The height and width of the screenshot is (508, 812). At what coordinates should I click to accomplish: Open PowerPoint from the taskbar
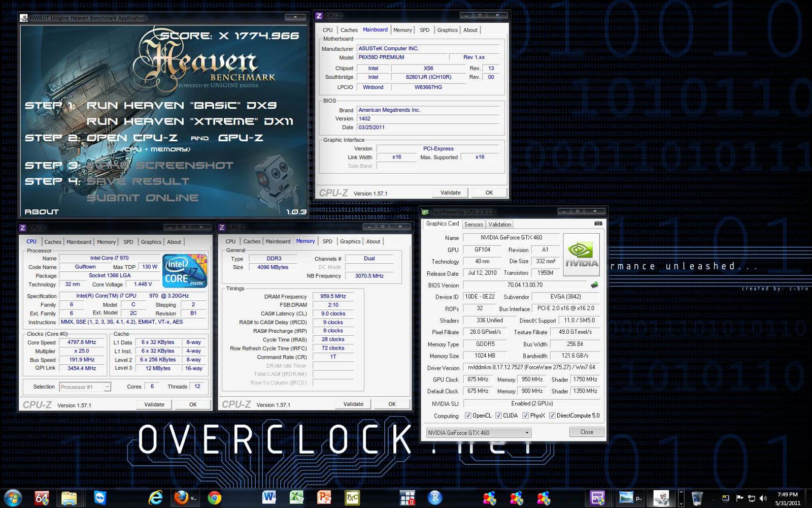[324, 498]
